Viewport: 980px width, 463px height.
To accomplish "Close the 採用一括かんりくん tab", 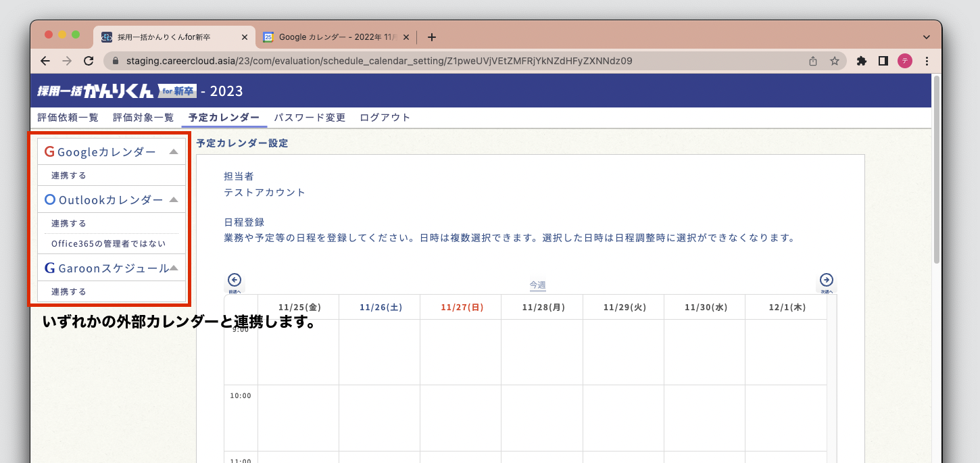I will (x=244, y=37).
